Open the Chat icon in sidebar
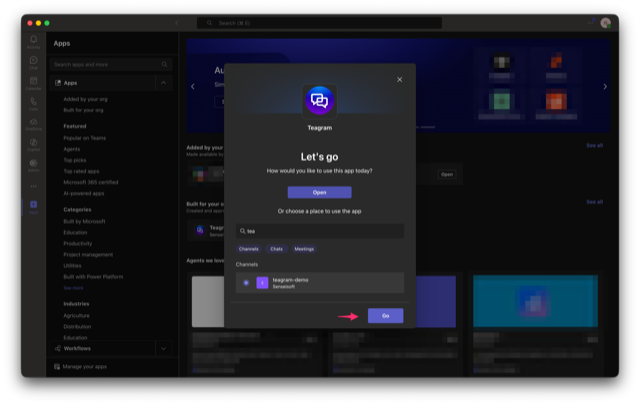 pos(33,60)
